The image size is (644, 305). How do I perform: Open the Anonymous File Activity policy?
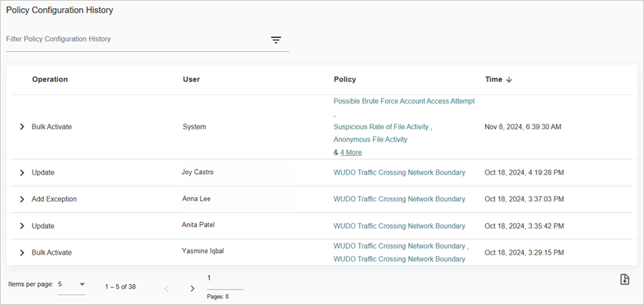point(370,140)
